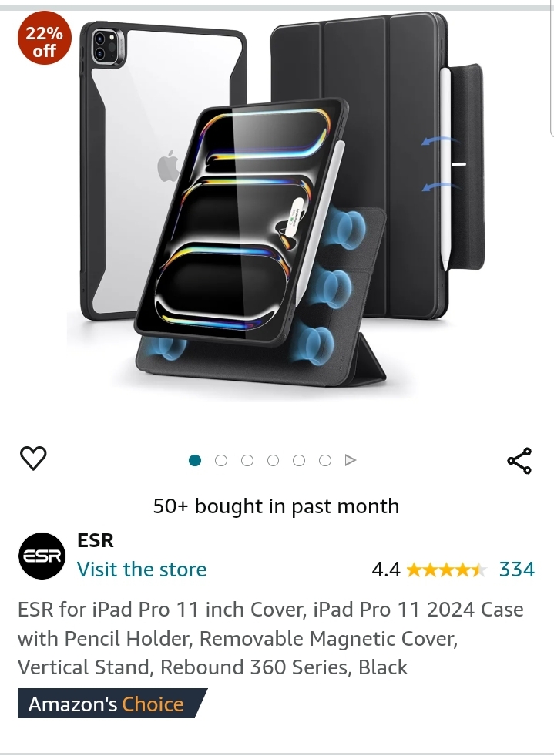Viewport: 554px width, 756px height.
Task: Select the second image indicator dot
Action: pos(221,460)
